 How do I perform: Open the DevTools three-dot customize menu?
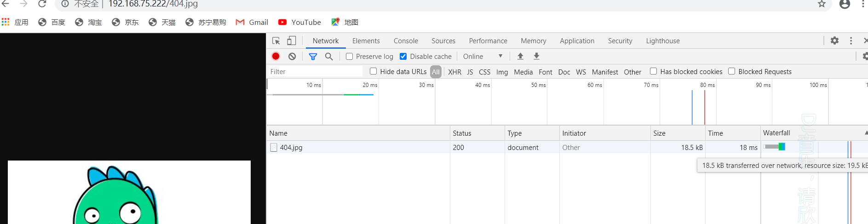pos(851,40)
